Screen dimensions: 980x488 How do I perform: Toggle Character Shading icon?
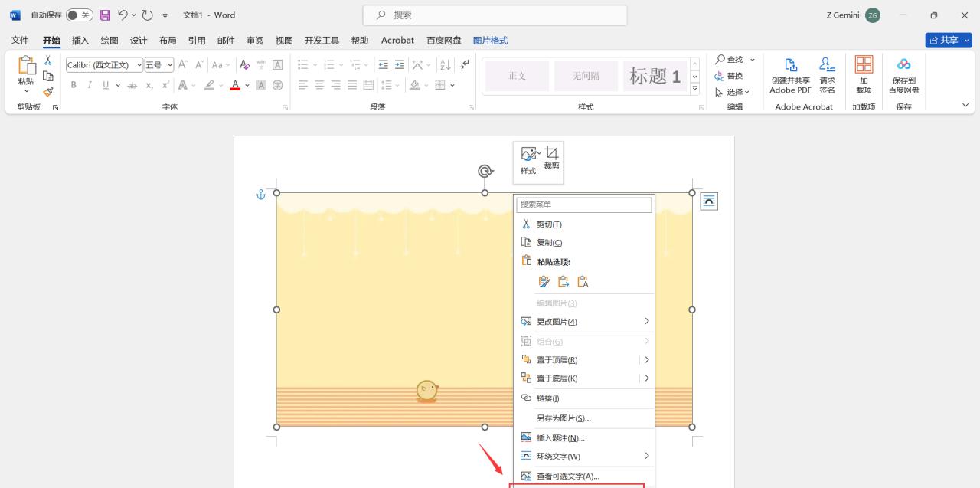click(261, 85)
